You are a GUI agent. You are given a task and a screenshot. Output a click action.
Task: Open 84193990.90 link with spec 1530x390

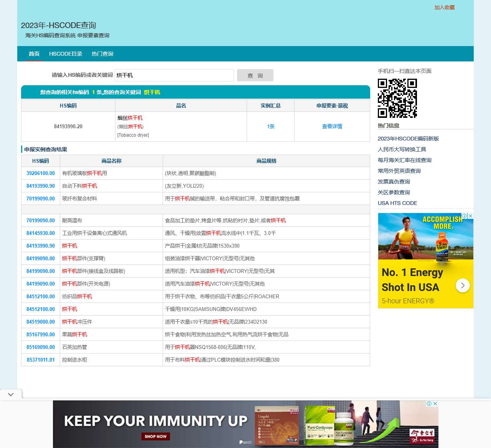coord(41,246)
